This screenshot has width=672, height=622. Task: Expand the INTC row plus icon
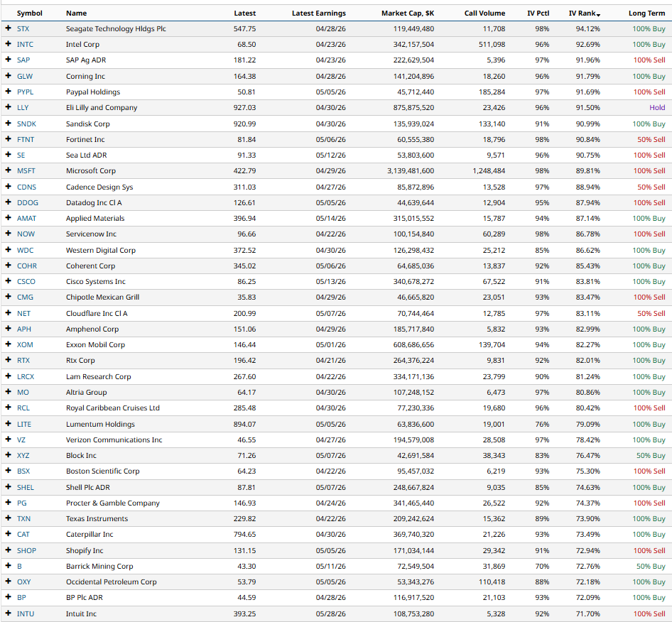[8, 44]
